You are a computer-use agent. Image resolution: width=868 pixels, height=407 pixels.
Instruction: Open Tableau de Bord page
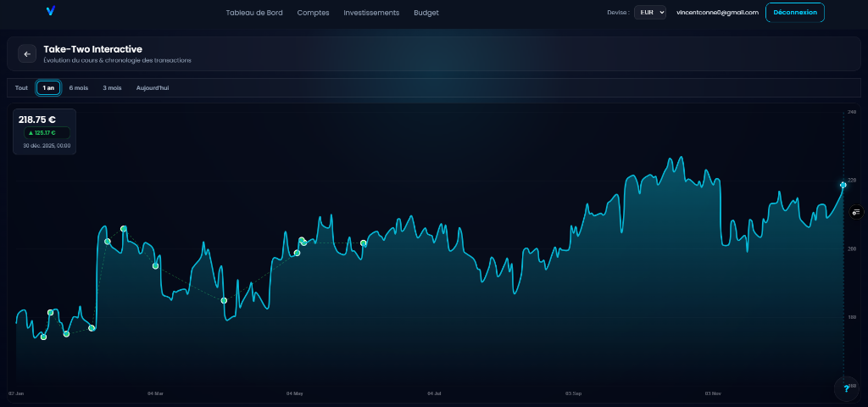point(254,13)
